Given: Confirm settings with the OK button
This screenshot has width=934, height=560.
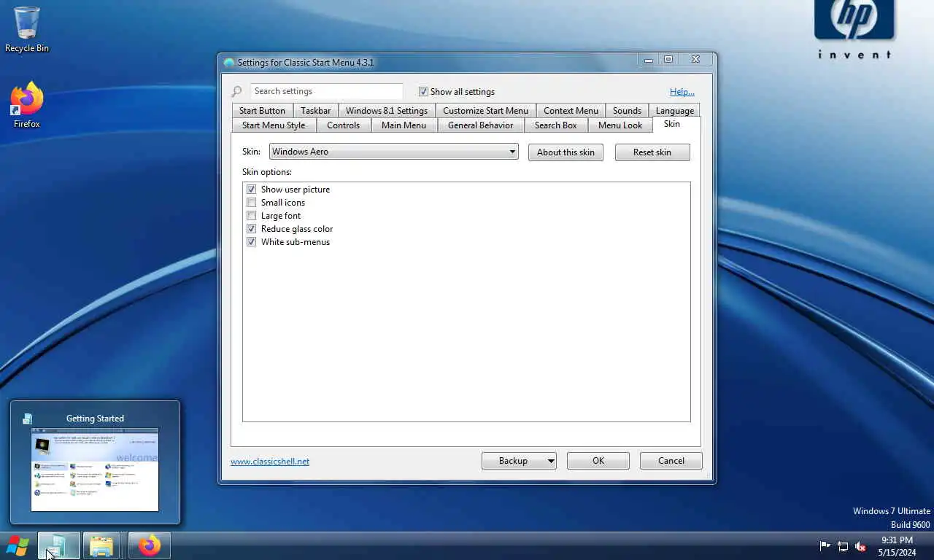Looking at the screenshot, I should tap(598, 461).
